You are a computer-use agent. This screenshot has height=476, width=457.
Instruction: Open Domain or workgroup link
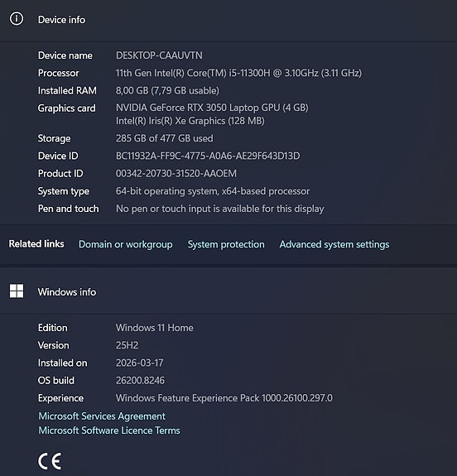pos(125,244)
